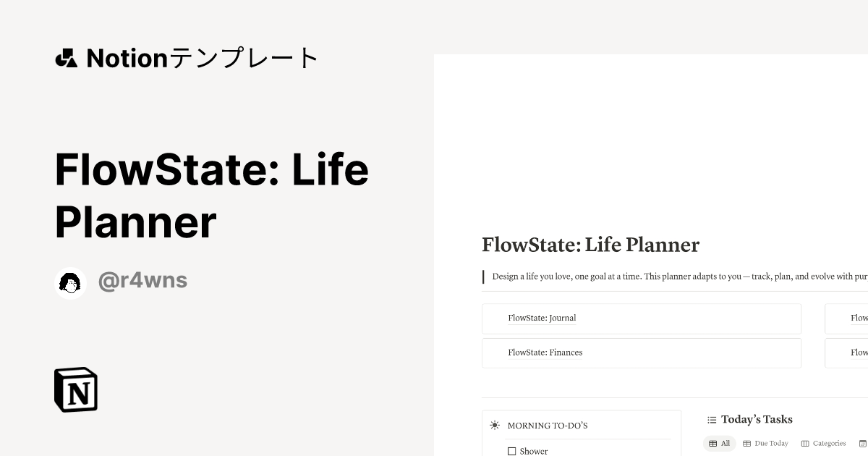This screenshot has width=868, height=456.
Task: Click the Notion logo beside テンプレート text
Action: point(66,58)
